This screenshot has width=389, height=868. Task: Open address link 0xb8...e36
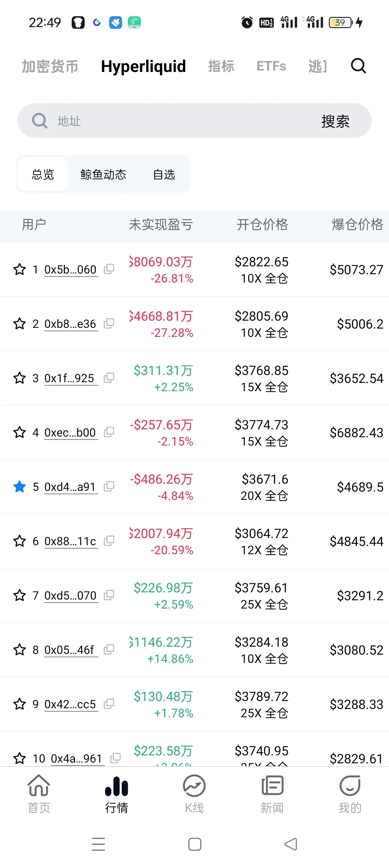pos(71,324)
